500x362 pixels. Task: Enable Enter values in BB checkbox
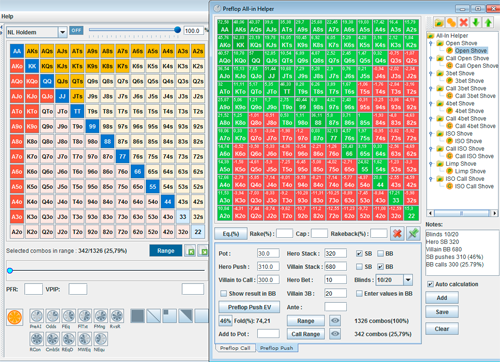(x=359, y=293)
